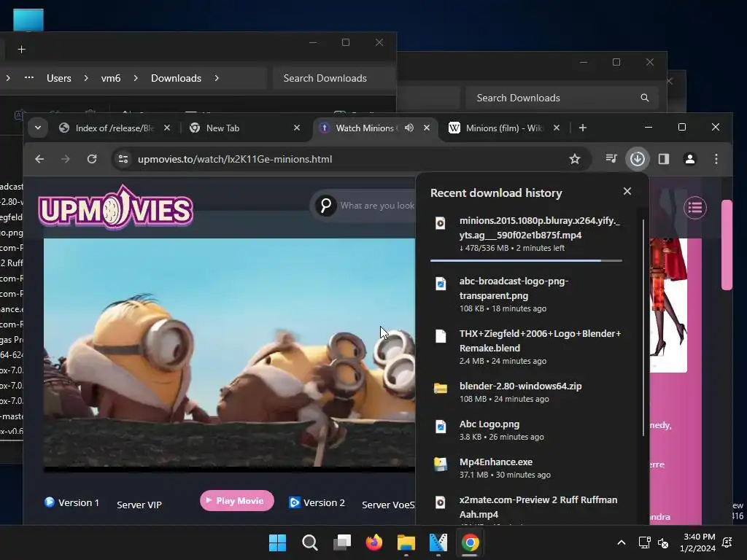
Task: Open File Explorer from taskbar
Action: point(406,542)
